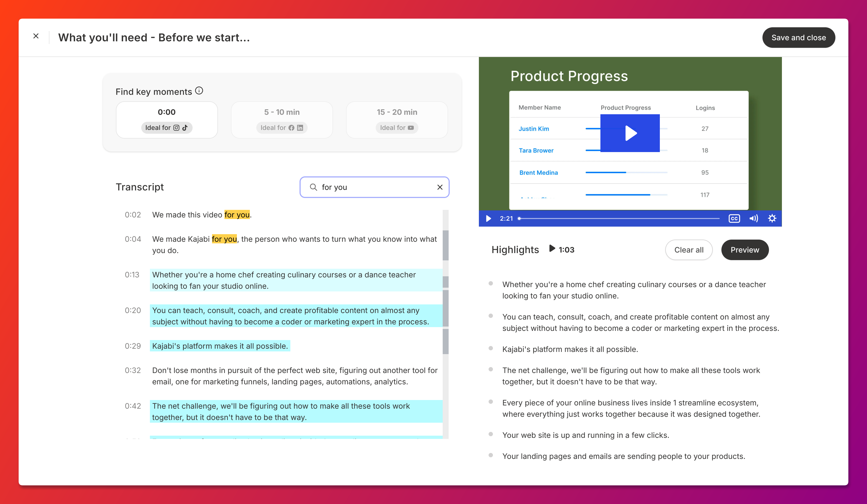The height and width of the screenshot is (504, 867).
Task: Toggle closed captions on the video
Action: 734,219
